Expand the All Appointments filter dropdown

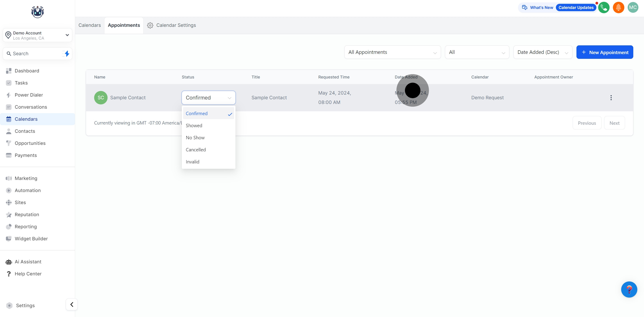(392, 52)
